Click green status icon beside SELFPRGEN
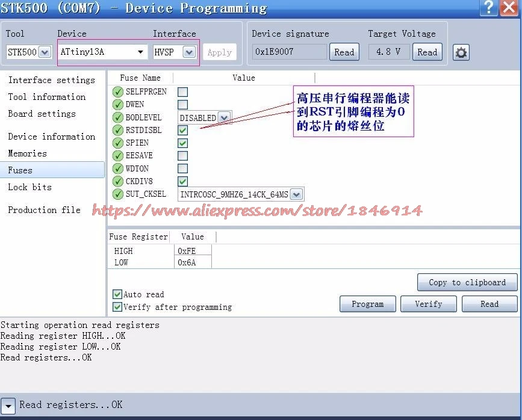The width and height of the screenshot is (522, 420). (x=118, y=92)
